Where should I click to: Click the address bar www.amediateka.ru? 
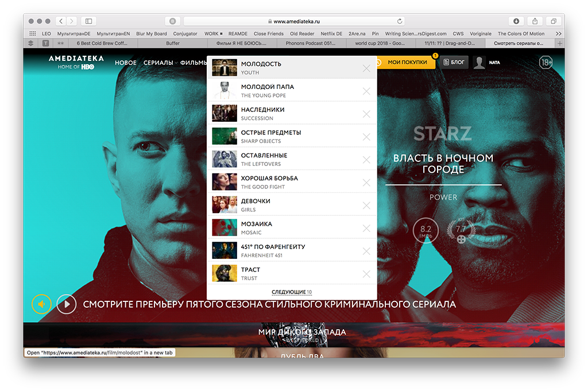click(x=295, y=21)
